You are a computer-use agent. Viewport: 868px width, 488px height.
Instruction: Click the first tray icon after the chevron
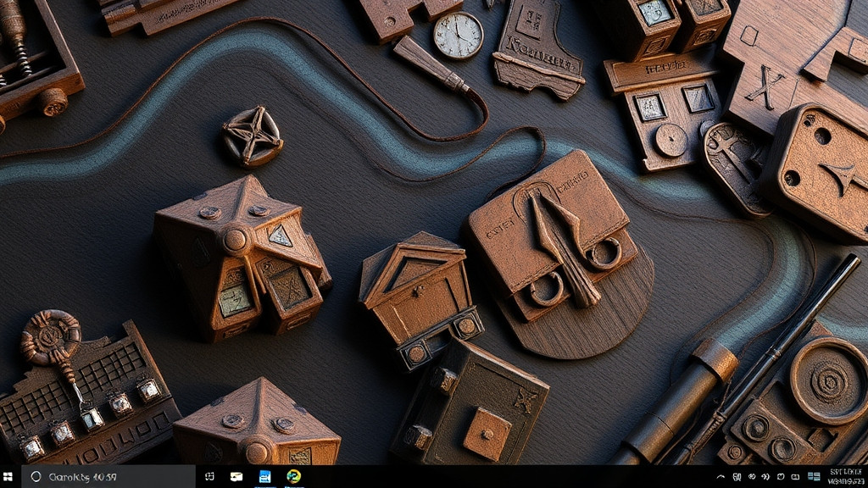pyautogui.click(x=737, y=477)
